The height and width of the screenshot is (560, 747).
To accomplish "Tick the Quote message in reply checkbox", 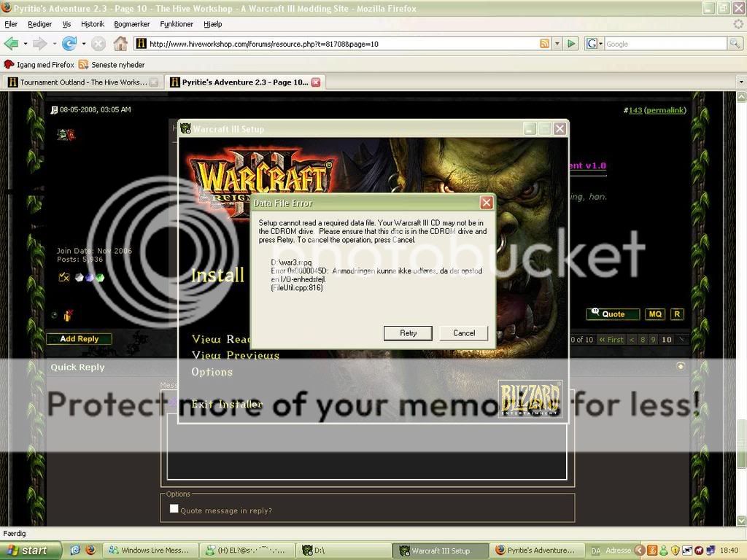I will point(174,508).
